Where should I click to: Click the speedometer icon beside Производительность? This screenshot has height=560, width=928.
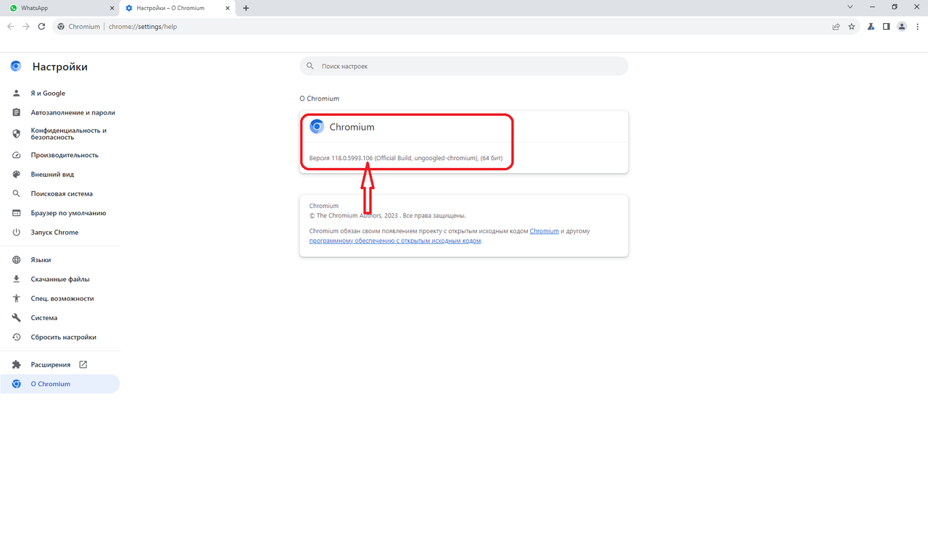[x=16, y=155]
